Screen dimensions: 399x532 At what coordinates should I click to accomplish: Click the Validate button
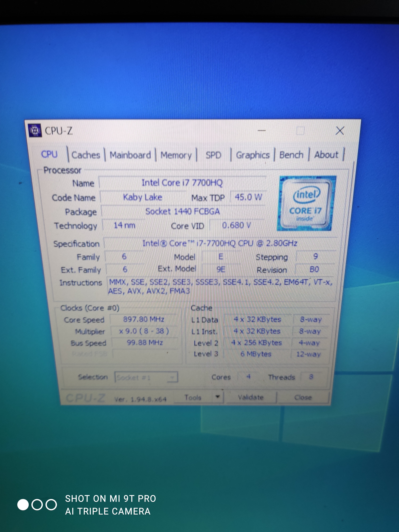point(251,397)
